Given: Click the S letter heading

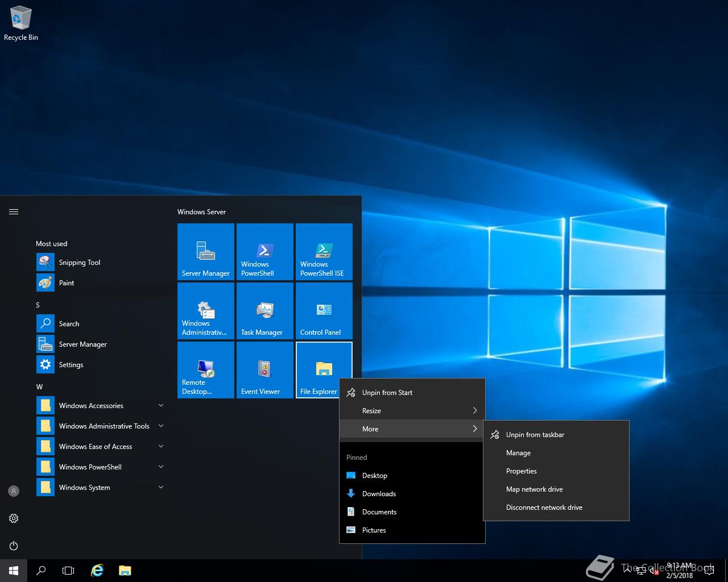Looking at the screenshot, I should (38, 305).
